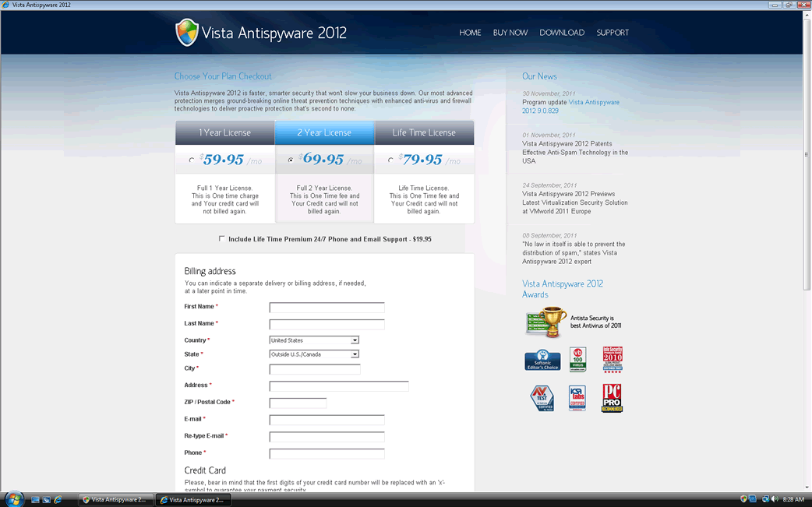Select the 1 Year License radio button

click(x=192, y=160)
